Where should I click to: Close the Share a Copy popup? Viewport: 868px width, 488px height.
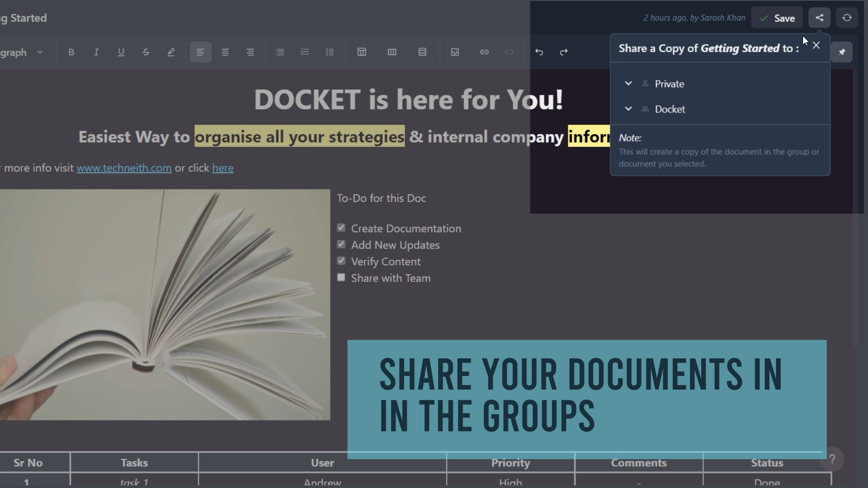816,45
